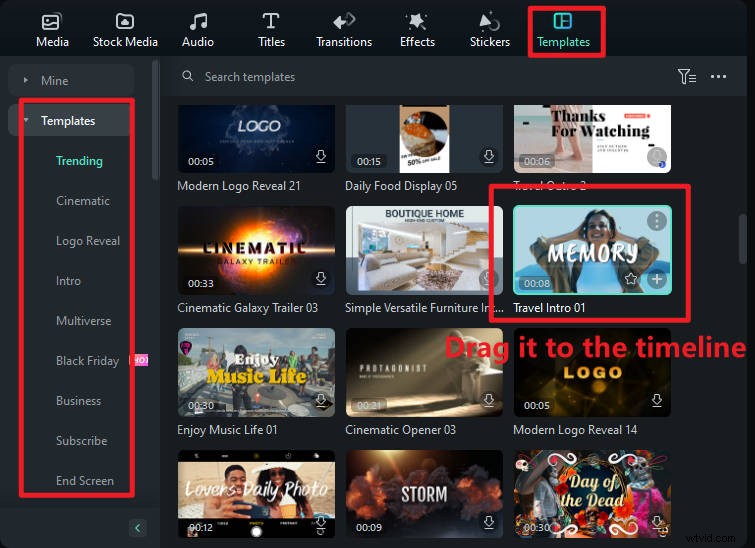Open the Transitions tab

pos(344,31)
